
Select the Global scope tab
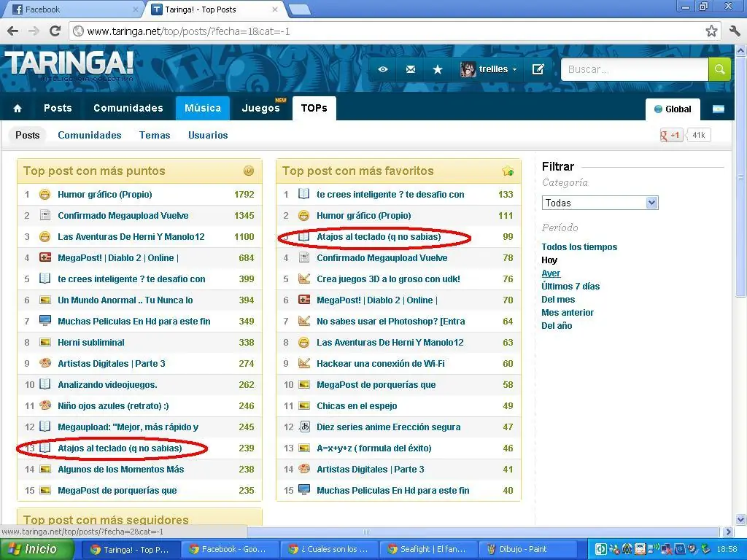673,109
